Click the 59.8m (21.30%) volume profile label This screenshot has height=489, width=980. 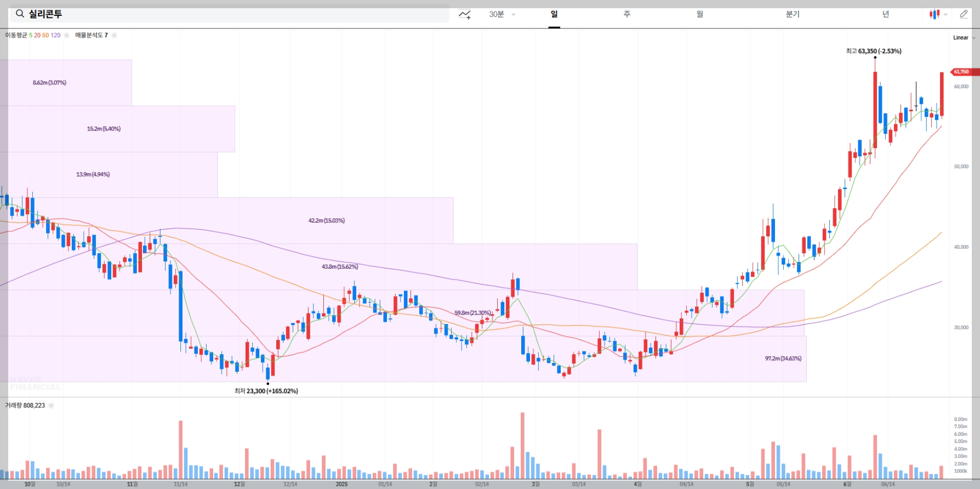point(473,313)
